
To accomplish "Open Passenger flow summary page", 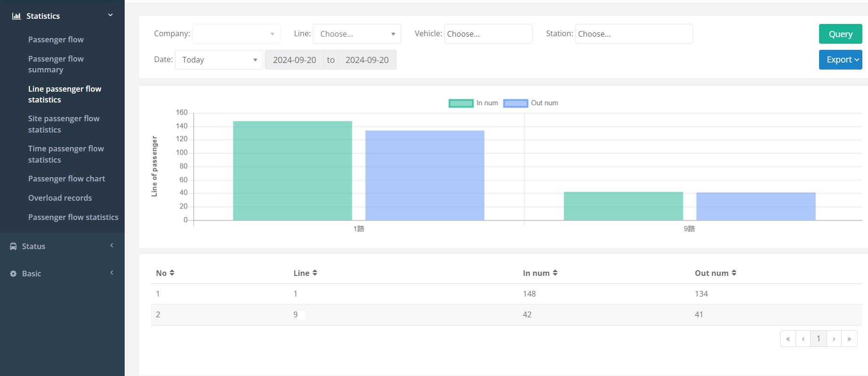I will point(56,64).
